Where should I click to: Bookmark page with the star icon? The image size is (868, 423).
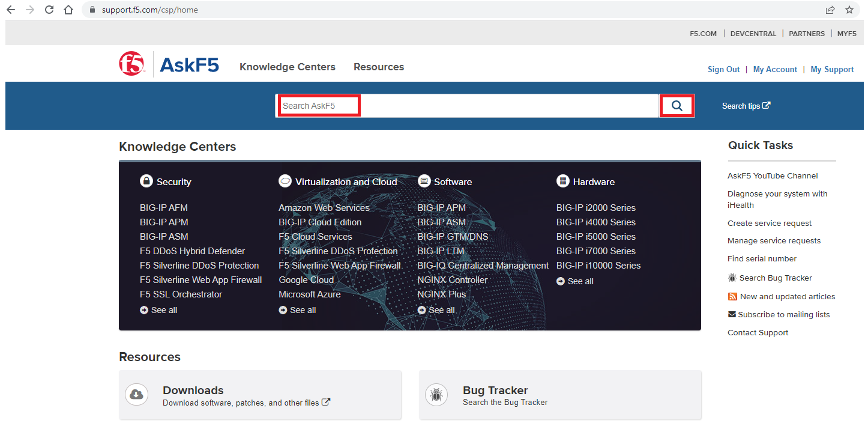849,10
